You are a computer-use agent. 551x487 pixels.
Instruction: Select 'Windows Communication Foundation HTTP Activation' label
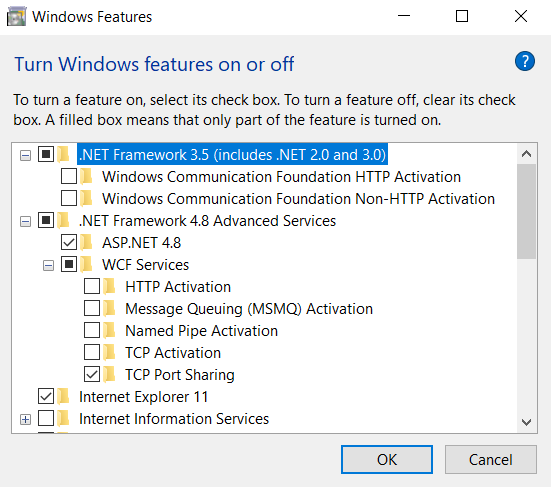281,177
